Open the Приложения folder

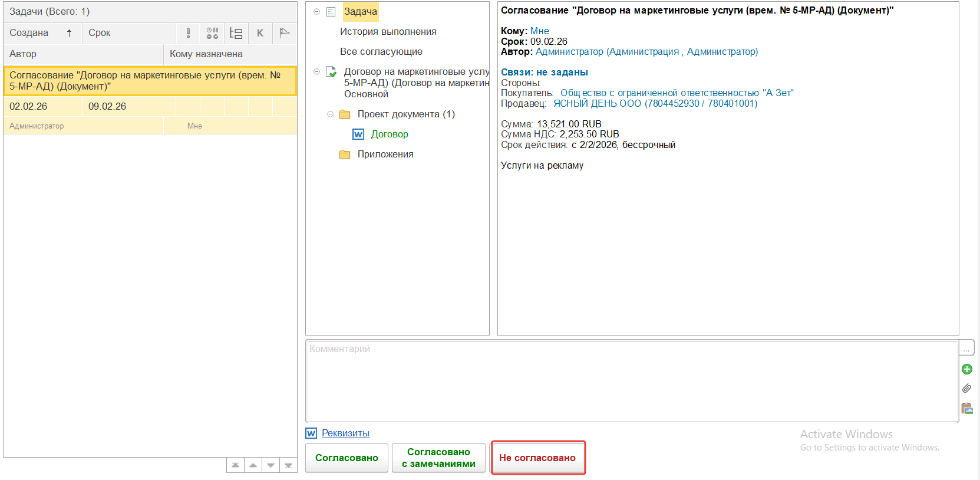tap(385, 154)
